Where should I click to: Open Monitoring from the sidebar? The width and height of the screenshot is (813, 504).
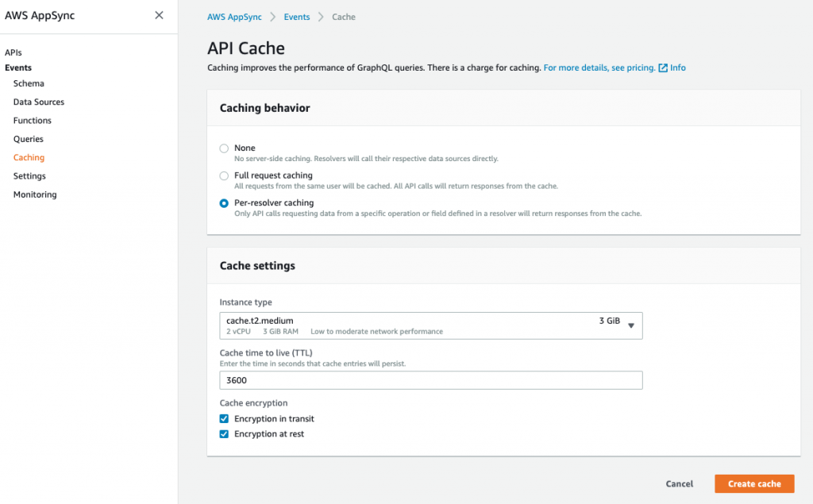coord(35,194)
